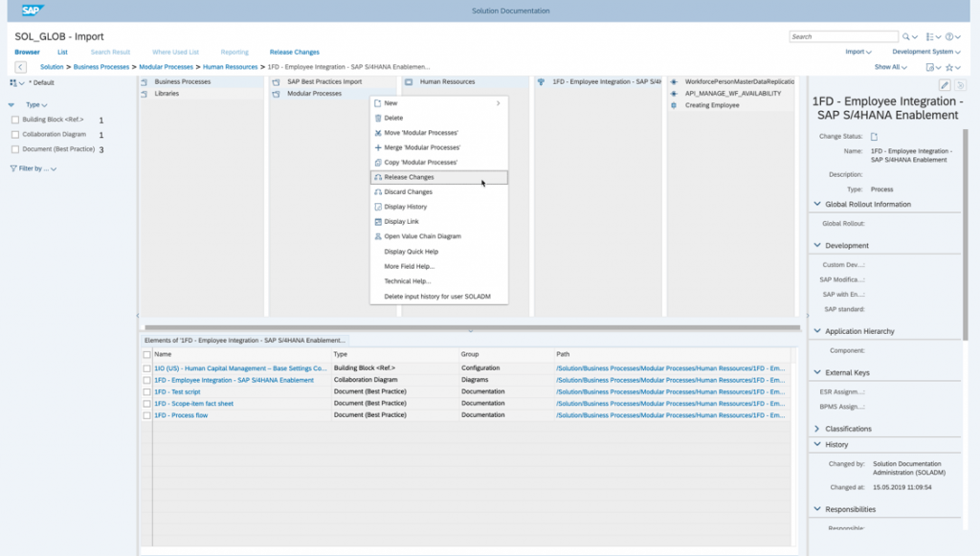Collapse the Application Hierarchy section
Viewport: 980px width, 556px height.
pos(817,331)
